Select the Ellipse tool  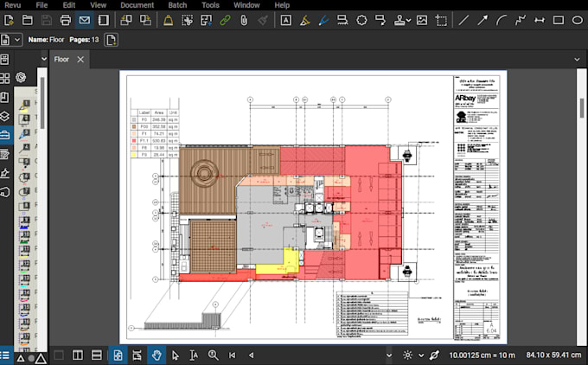click(x=578, y=20)
